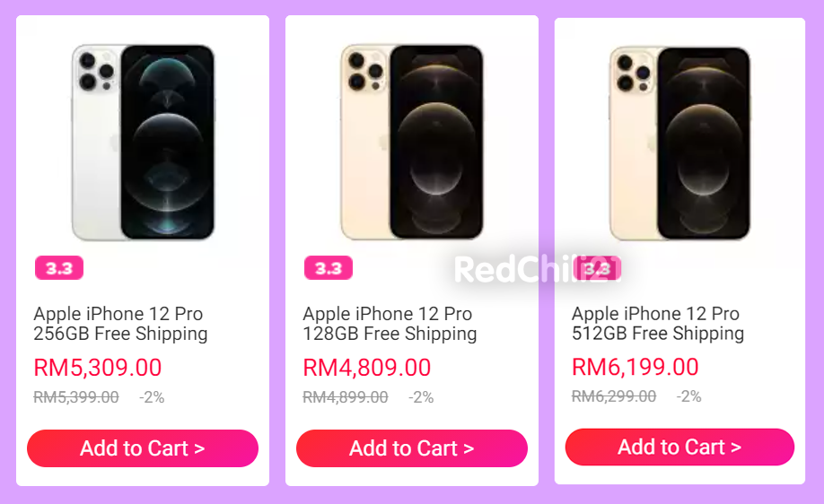Click the 3.3 badge on 128GB card

(x=329, y=268)
